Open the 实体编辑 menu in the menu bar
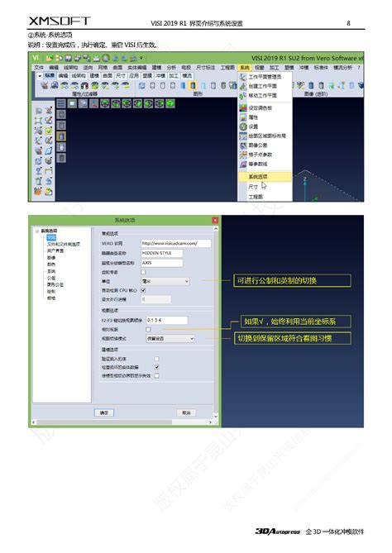 [x=137, y=67]
